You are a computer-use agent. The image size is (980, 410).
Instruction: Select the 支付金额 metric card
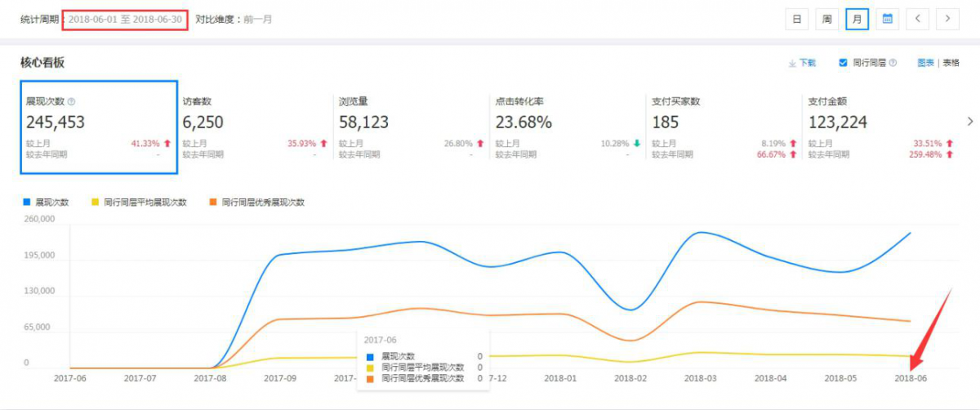pyautogui.click(x=880, y=127)
